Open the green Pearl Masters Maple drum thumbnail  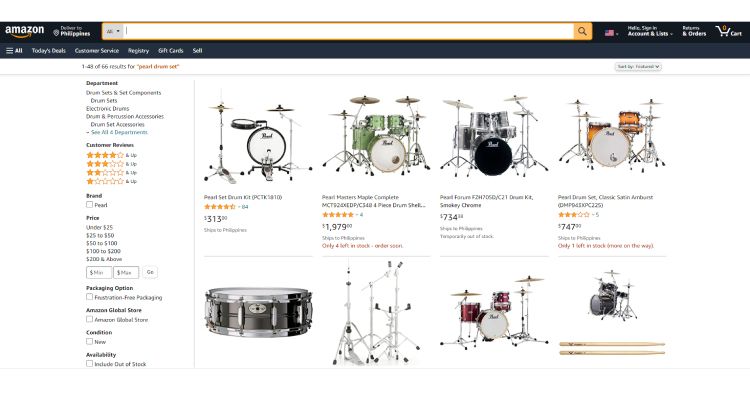pos(376,135)
